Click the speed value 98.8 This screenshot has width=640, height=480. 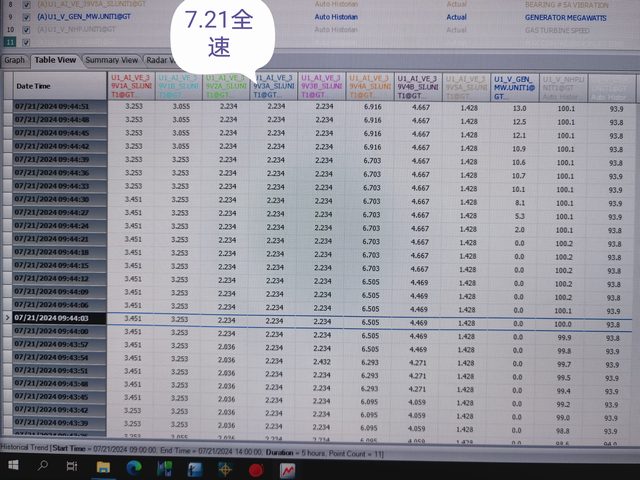coord(562,431)
